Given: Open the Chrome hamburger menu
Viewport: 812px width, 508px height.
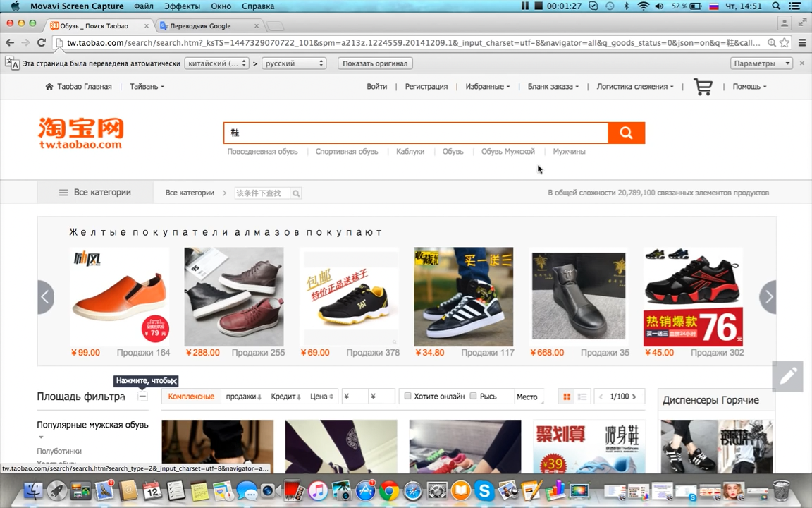Looking at the screenshot, I should click(802, 42).
